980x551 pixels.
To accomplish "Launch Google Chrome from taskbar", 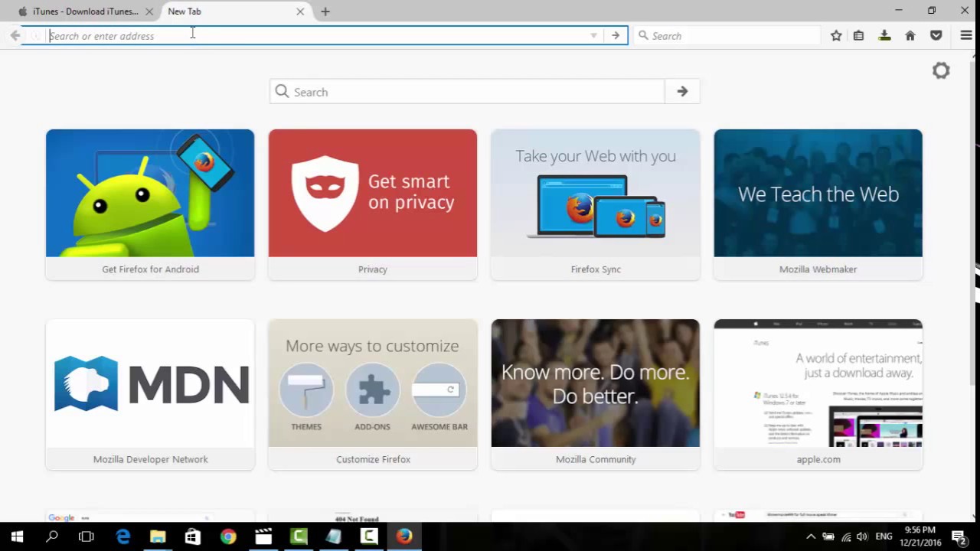I will tap(228, 536).
